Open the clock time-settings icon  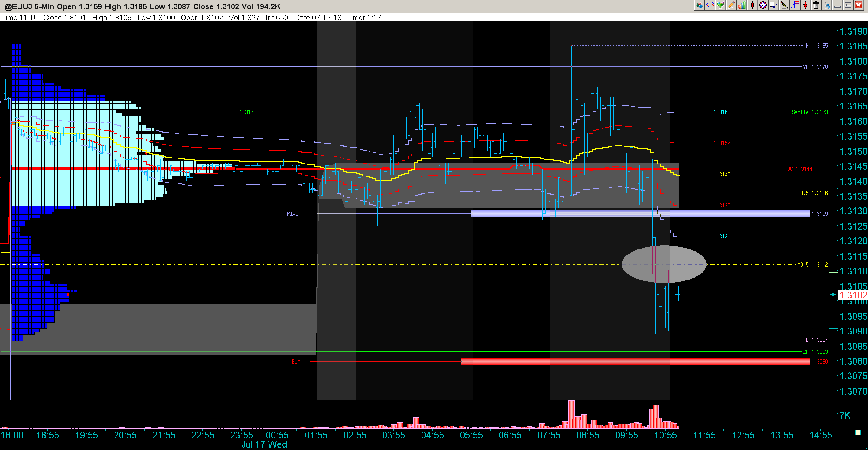[763, 5]
